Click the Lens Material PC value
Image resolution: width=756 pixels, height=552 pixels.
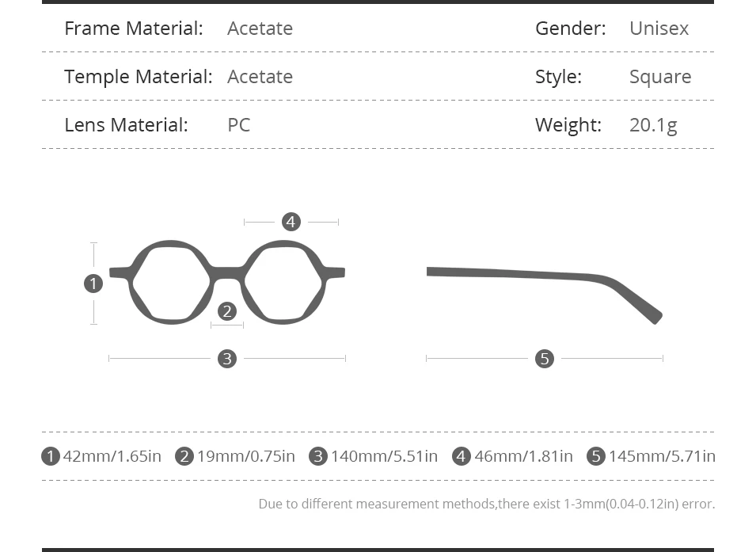click(238, 125)
